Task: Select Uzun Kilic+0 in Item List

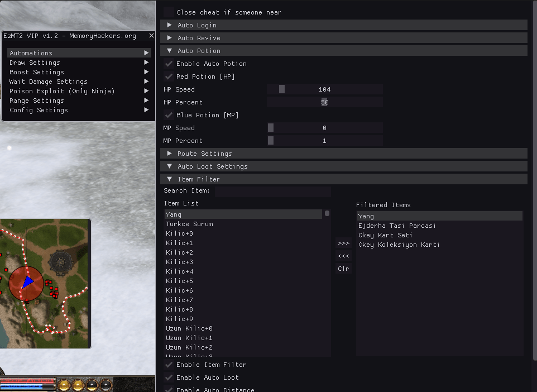Action: [x=243, y=328]
